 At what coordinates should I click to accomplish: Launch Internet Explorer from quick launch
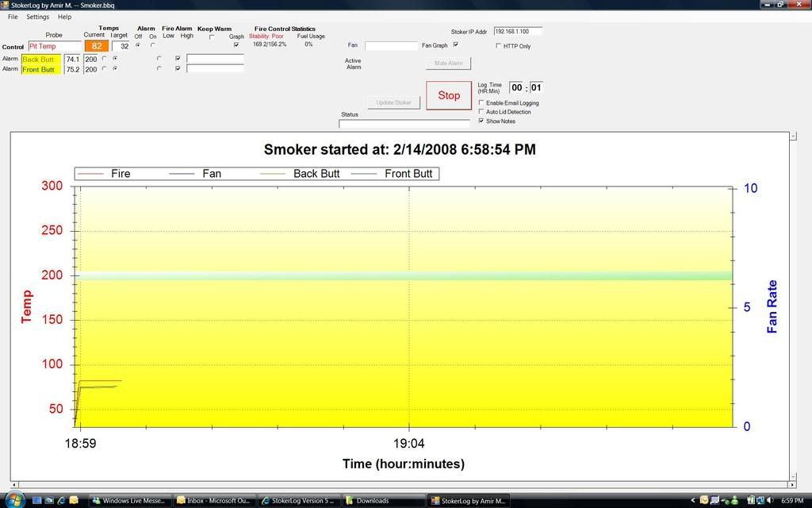[x=61, y=501]
